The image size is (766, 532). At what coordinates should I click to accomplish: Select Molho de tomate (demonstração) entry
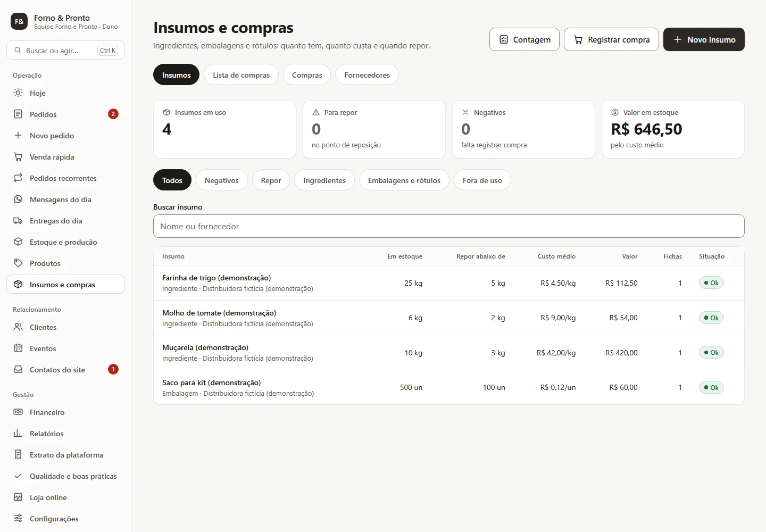449,318
